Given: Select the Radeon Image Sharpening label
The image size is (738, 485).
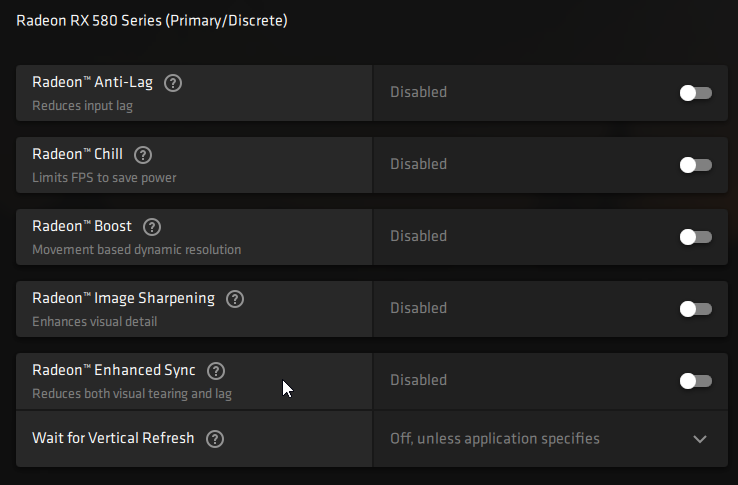Looking at the screenshot, I should pyautogui.click(x=123, y=299).
